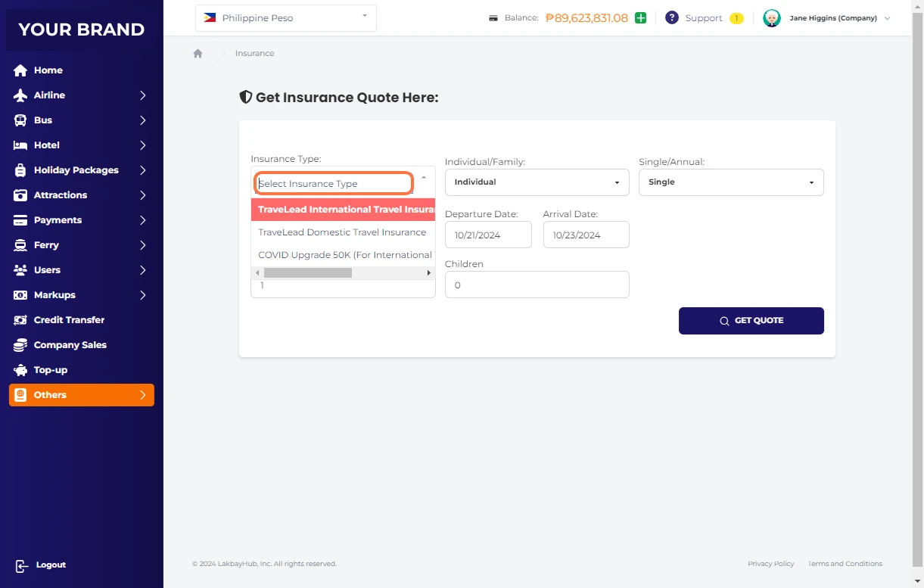Click the Credit Transfer icon
This screenshot has width=924, height=588.
pos(20,320)
